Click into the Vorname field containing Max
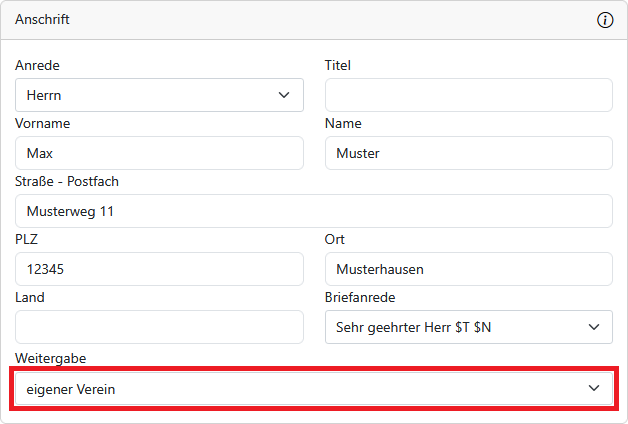Screen dimensions: 628x424 159,153
